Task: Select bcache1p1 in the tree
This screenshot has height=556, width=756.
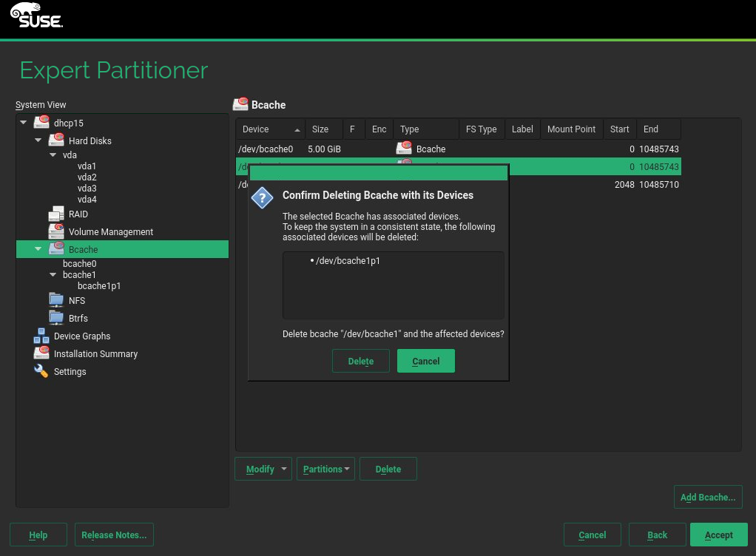Action: coord(99,286)
